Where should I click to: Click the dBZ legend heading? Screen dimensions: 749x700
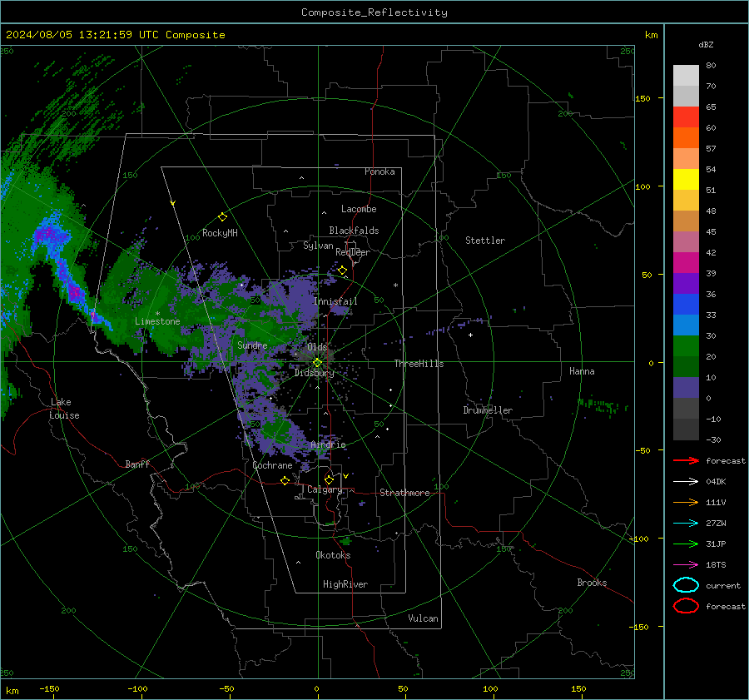[x=706, y=44]
